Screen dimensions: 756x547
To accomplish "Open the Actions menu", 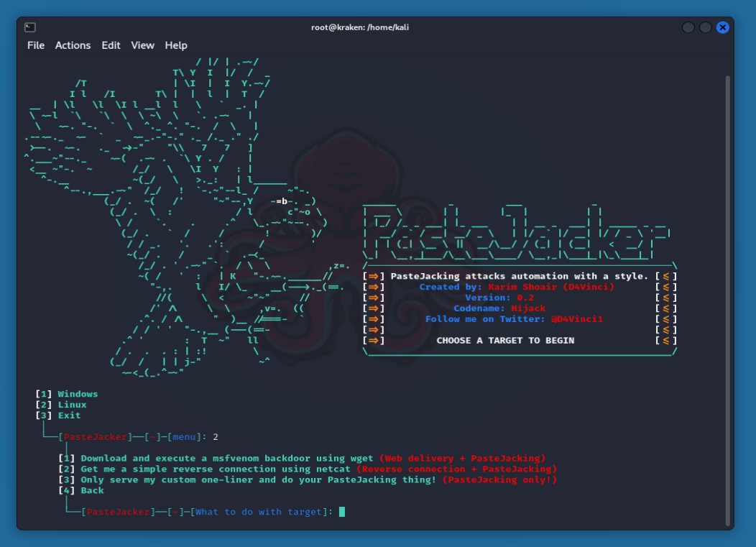I will [73, 45].
